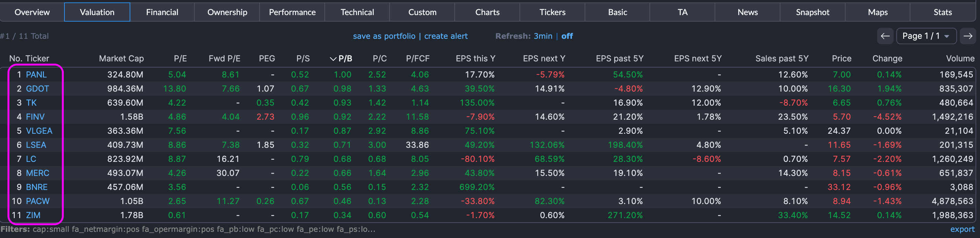Sort by Price column header
This screenshot has width=980, height=238.
click(841, 59)
